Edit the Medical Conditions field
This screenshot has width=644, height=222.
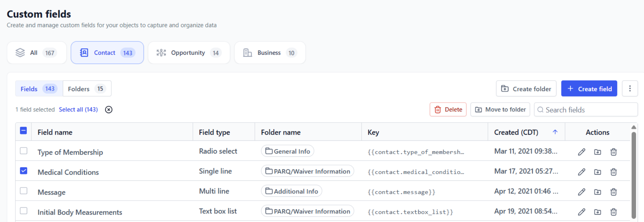point(582,172)
